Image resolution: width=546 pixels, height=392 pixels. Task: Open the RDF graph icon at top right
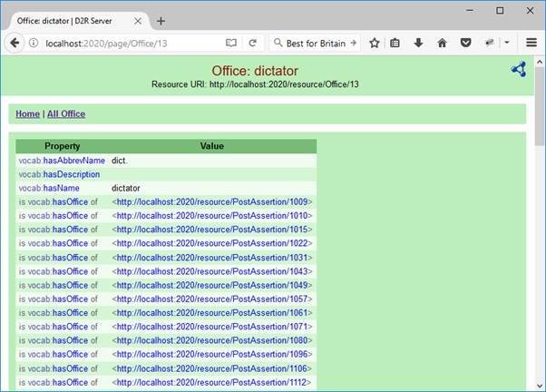point(518,69)
